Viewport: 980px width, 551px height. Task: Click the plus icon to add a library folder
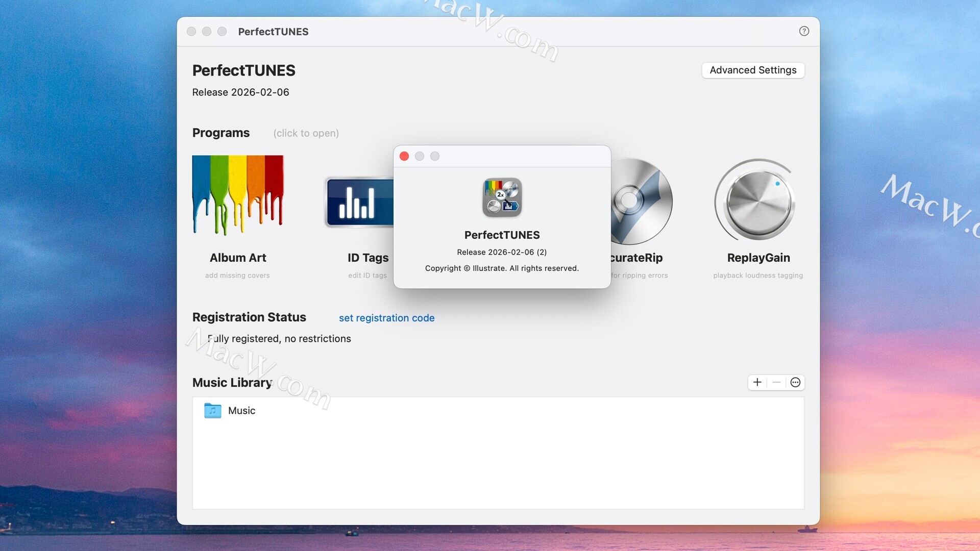[x=757, y=383]
